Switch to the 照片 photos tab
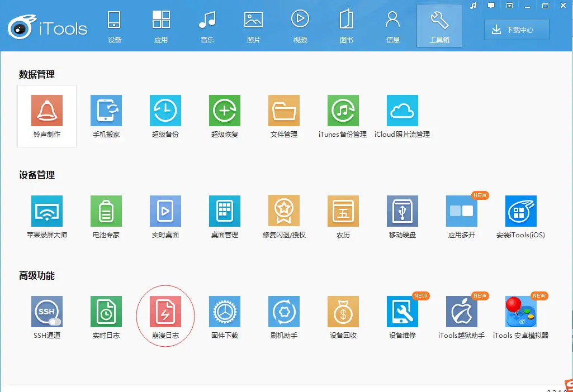This screenshot has height=392, width=573. pyautogui.click(x=254, y=26)
